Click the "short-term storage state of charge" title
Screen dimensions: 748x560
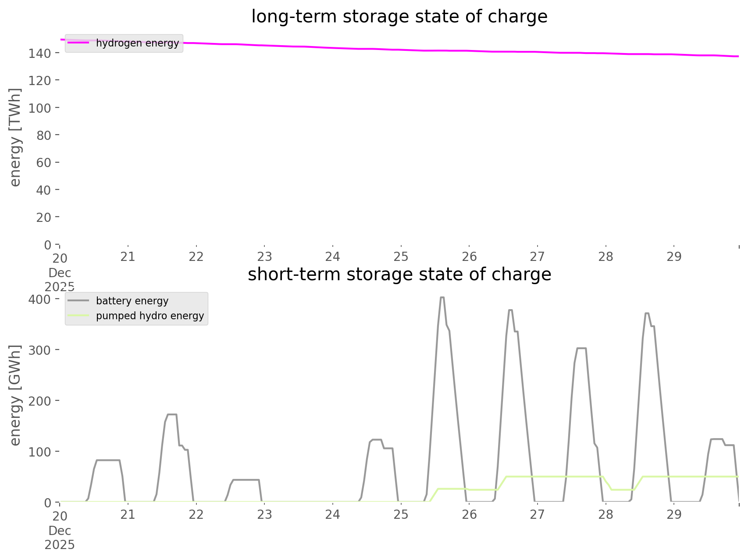click(399, 275)
